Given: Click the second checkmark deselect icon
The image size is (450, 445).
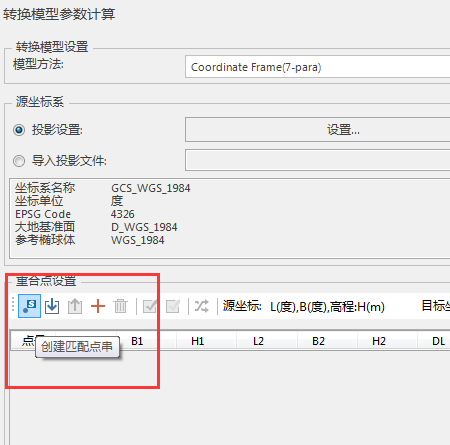Looking at the screenshot, I should [x=173, y=306].
